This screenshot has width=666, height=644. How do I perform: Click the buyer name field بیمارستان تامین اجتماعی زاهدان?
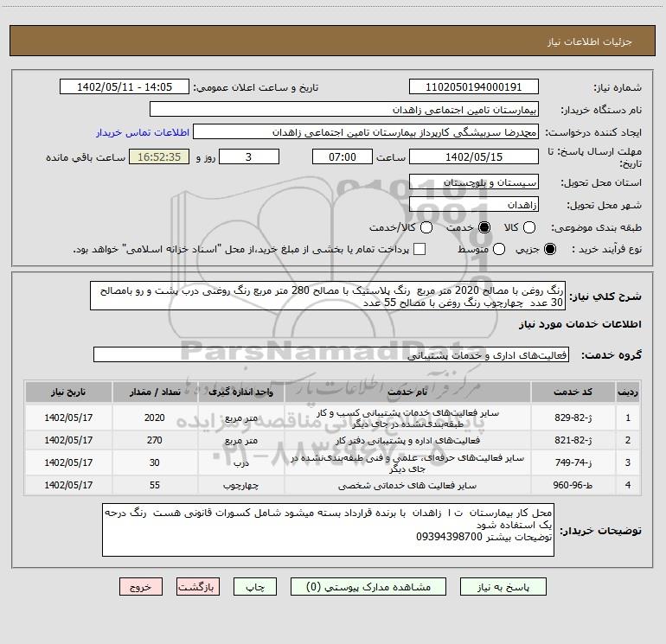pyautogui.click(x=344, y=110)
